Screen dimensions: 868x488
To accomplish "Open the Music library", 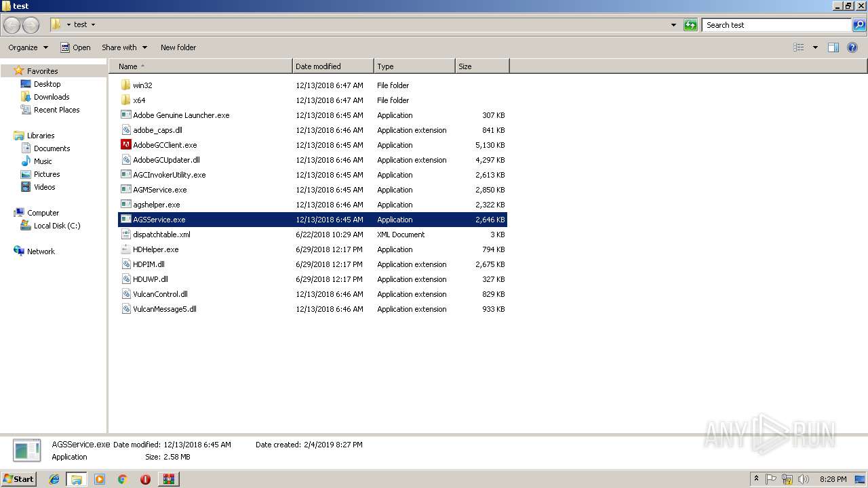I will 43,161.
